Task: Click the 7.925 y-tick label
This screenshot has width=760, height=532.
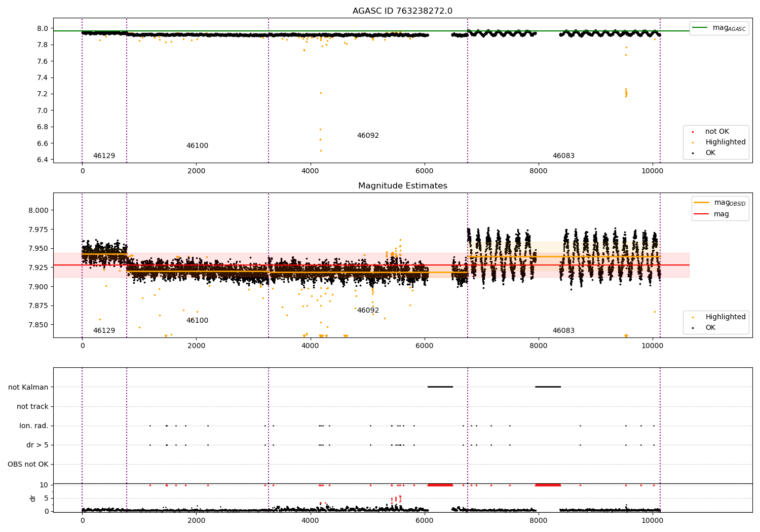Action: pos(39,268)
